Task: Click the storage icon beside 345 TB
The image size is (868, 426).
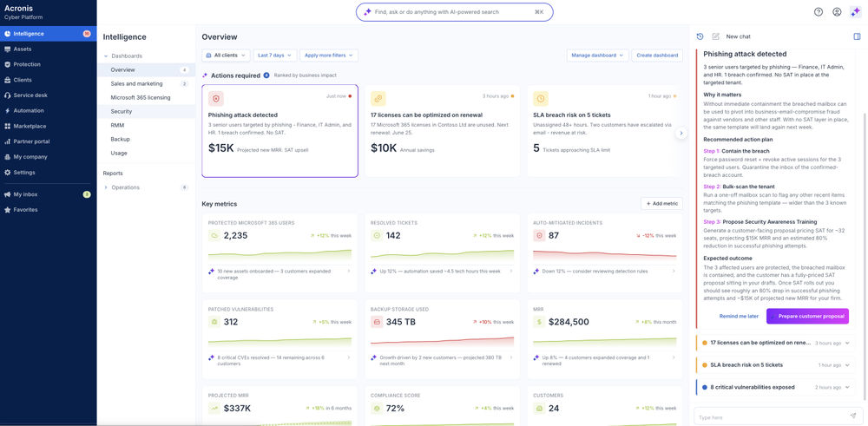Action: [377, 322]
